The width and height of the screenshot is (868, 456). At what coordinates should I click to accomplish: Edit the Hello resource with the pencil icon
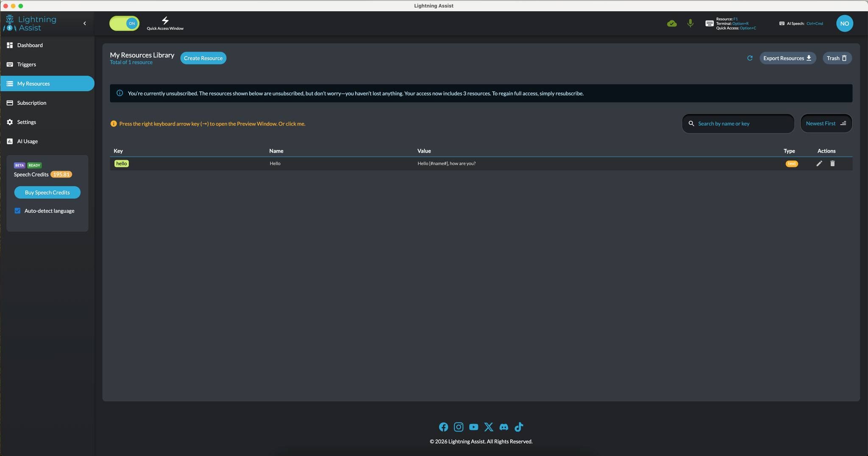point(819,163)
